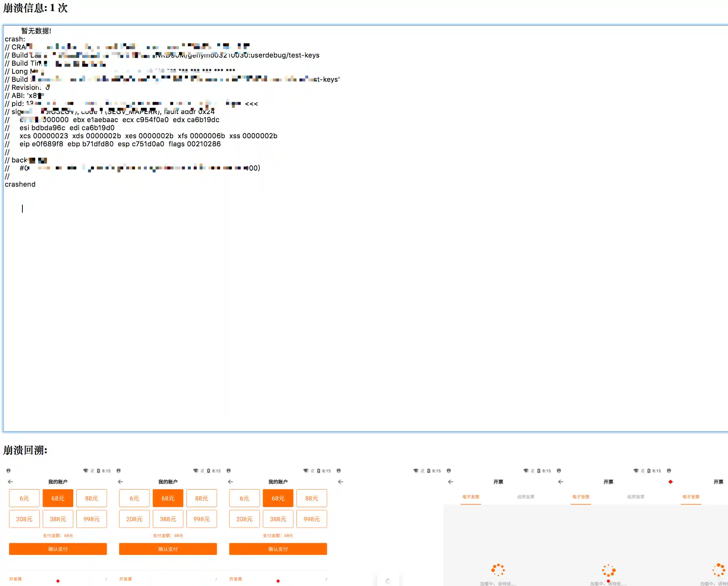The width and height of the screenshot is (728, 586).
Task: Click back arrow on the blank fourth screenshot
Action: pos(341,482)
